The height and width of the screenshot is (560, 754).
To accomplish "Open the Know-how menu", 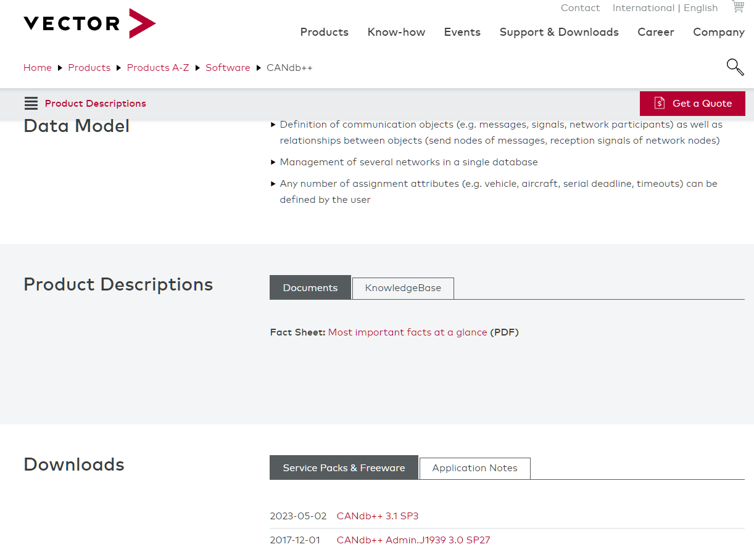I will (x=396, y=32).
